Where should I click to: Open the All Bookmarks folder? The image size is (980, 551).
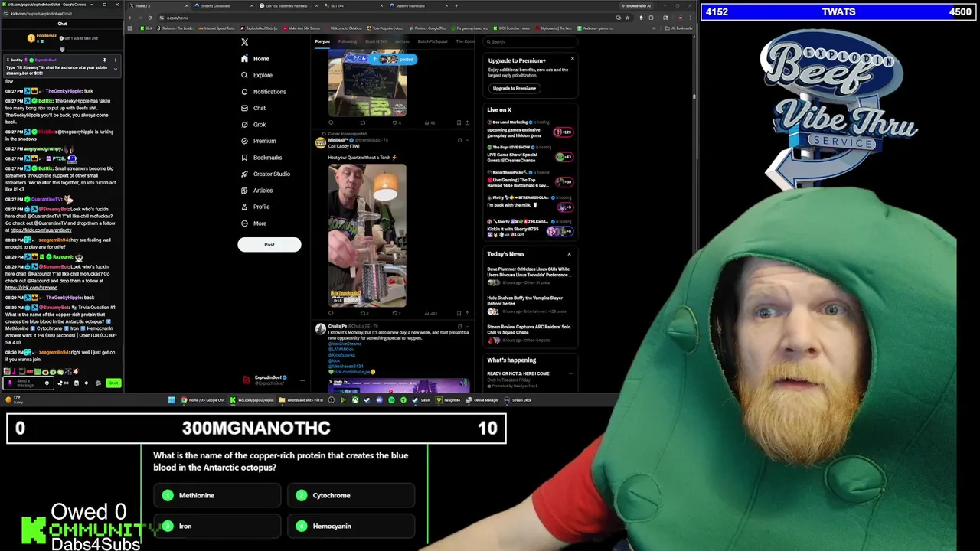678,28
